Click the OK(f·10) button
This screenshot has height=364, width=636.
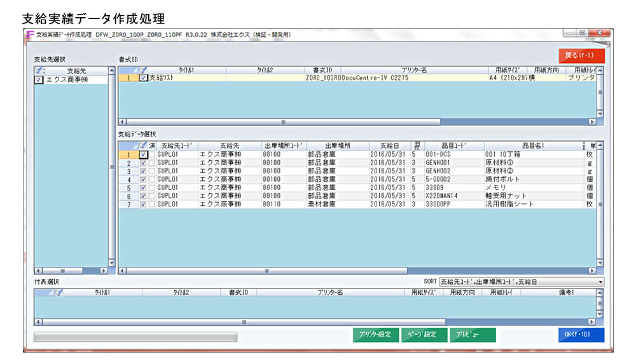pos(581,335)
